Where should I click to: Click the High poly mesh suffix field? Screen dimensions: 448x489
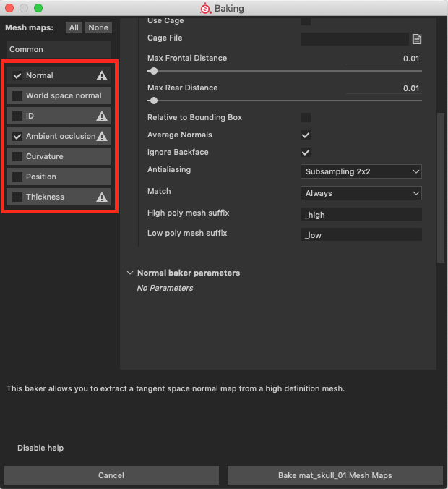[361, 215]
